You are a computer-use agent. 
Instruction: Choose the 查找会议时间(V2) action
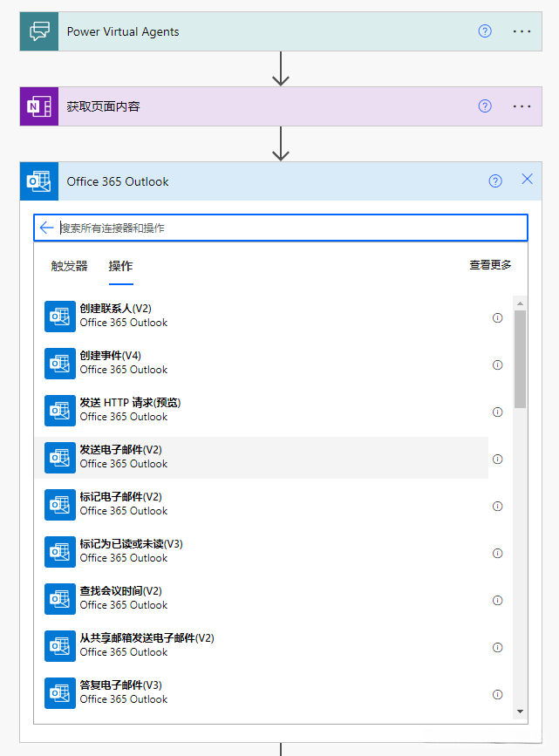262,599
